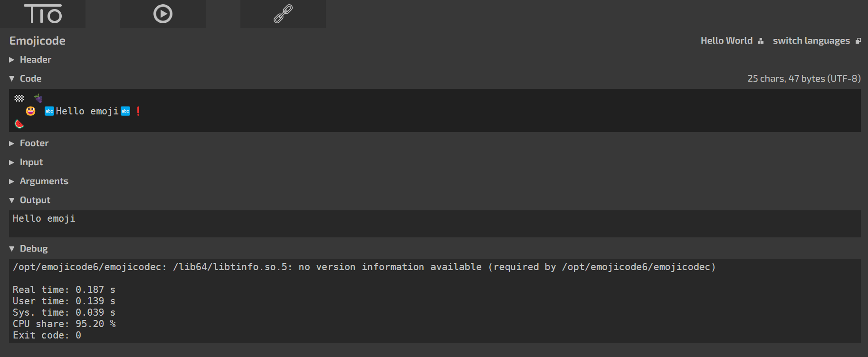Image resolution: width=868 pixels, height=357 pixels.
Task: Expand the Arguments section
Action: tap(39, 181)
